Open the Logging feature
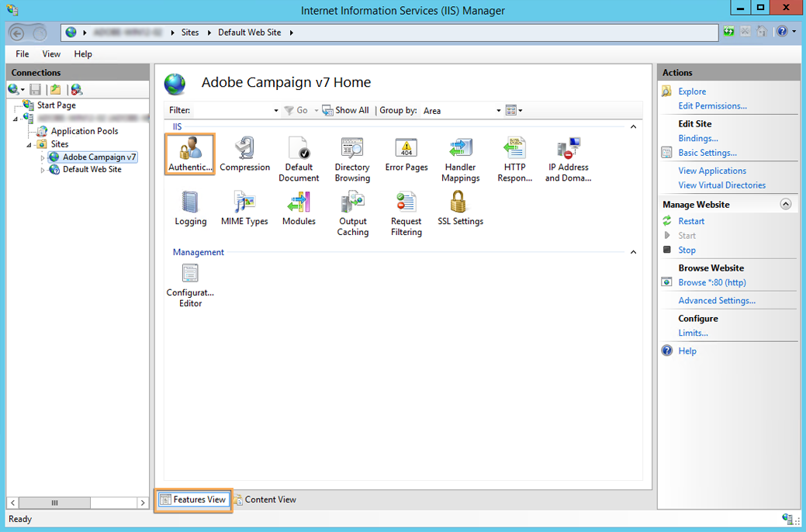The height and width of the screenshot is (532, 806). tap(190, 208)
